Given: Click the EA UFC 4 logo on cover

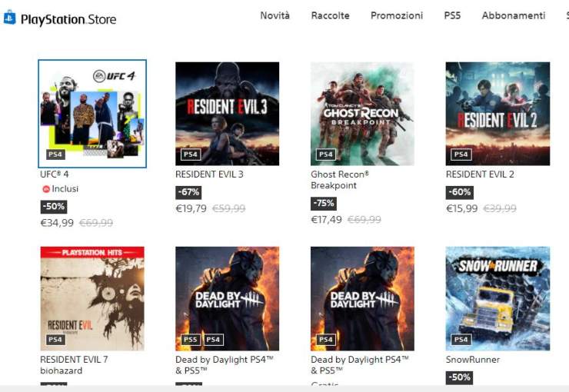Looking at the screenshot, I should [114, 76].
